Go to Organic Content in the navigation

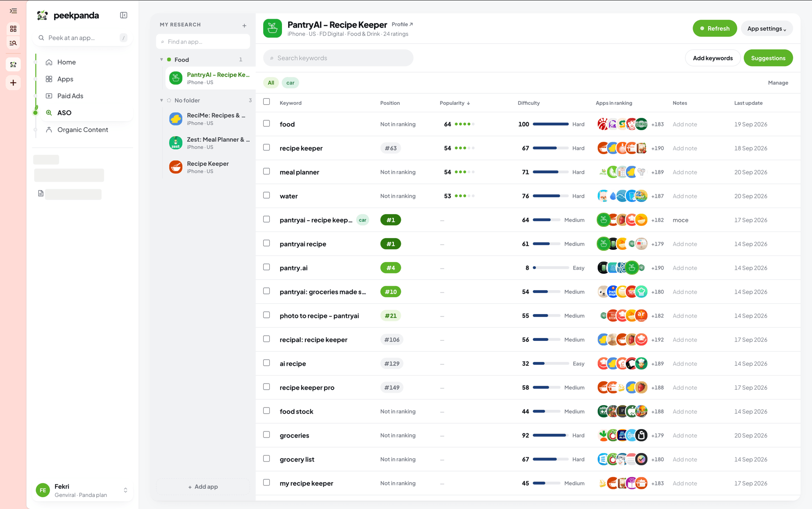[83, 130]
